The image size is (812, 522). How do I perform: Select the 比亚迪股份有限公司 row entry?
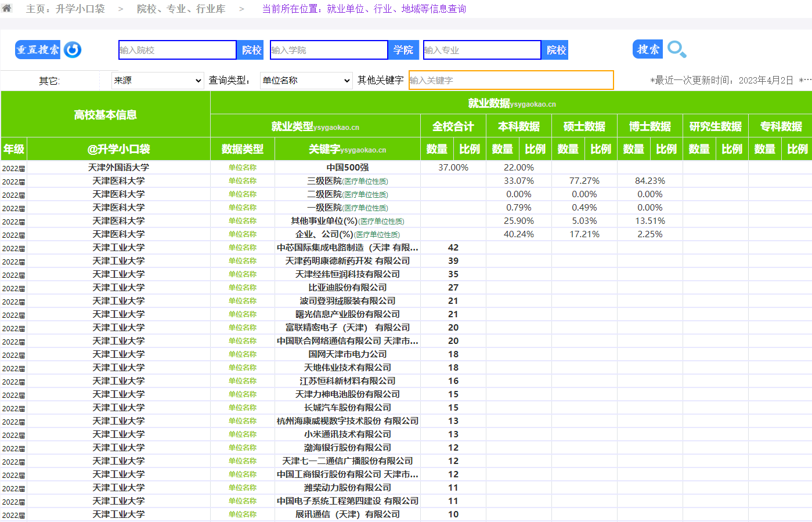[347, 288]
